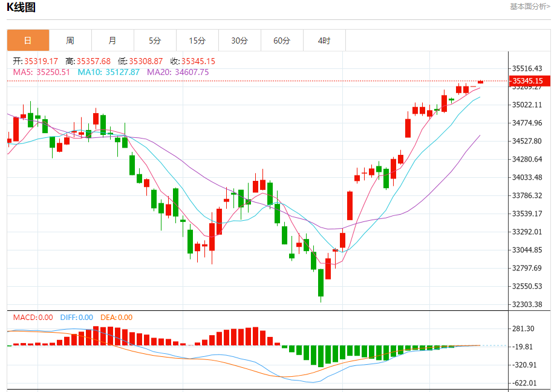Switch to the 周 weekly tab
Viewport: 557px width, 392px height.
[70, 41]
